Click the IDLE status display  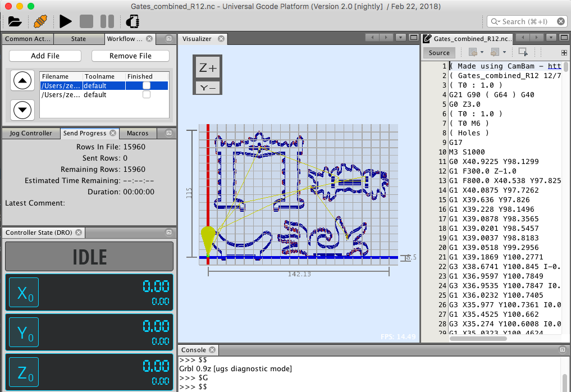(x=89, y=257)
